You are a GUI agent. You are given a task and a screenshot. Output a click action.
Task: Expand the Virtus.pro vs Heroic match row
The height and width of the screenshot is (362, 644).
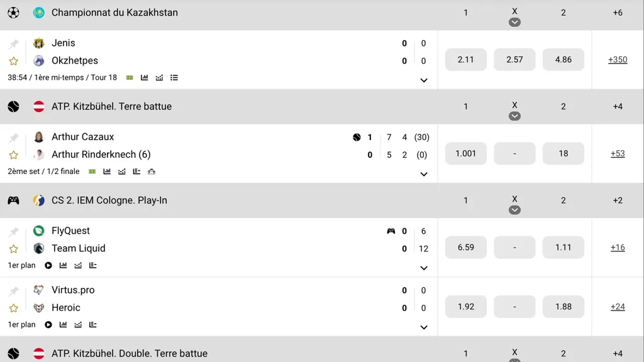click(424, 327)
